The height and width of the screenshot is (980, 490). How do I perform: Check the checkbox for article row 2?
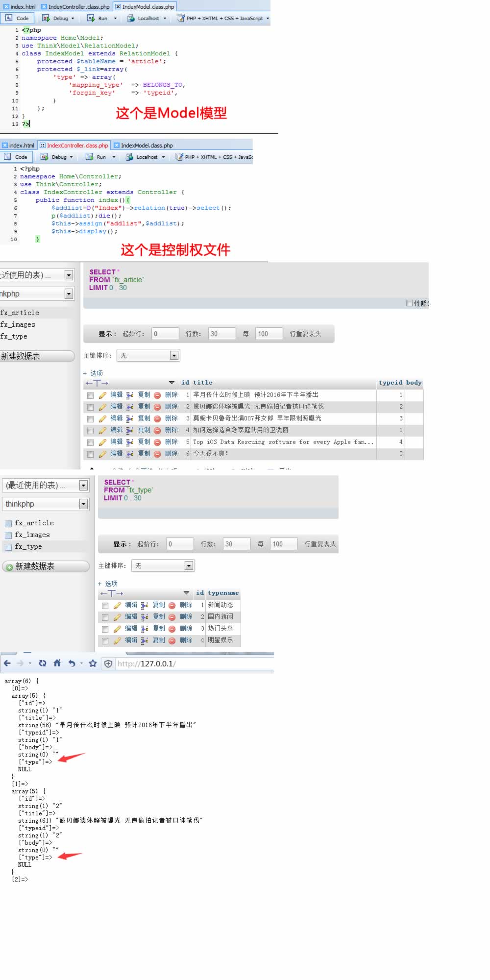[x=90, y=407]
